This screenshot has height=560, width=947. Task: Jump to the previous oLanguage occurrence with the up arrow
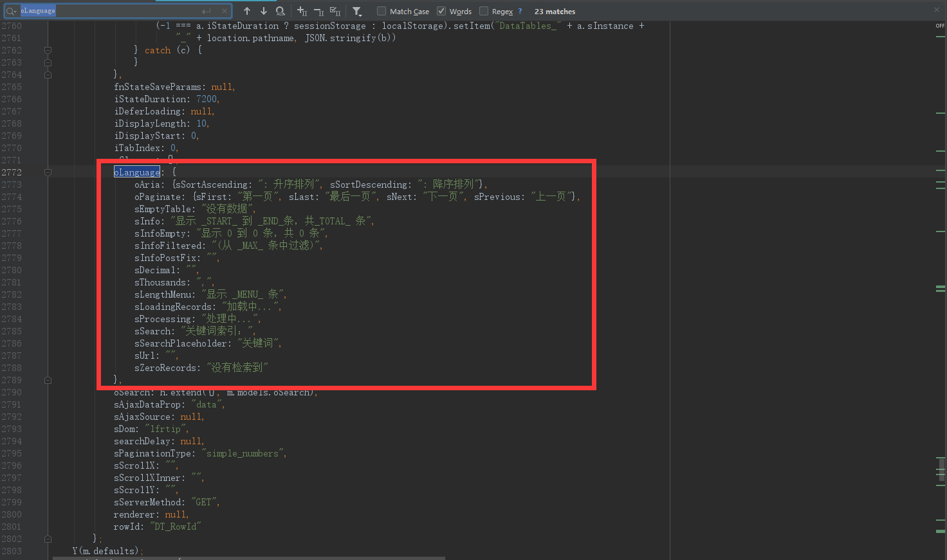coord(246,11)
